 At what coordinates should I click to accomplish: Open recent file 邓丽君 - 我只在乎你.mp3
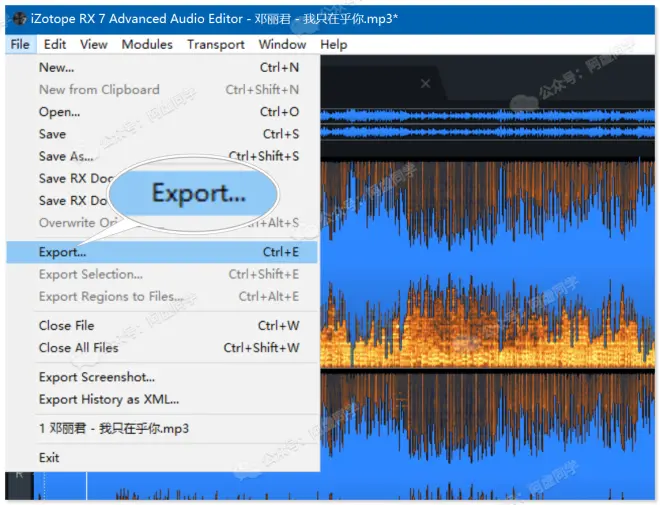[113, 428]
